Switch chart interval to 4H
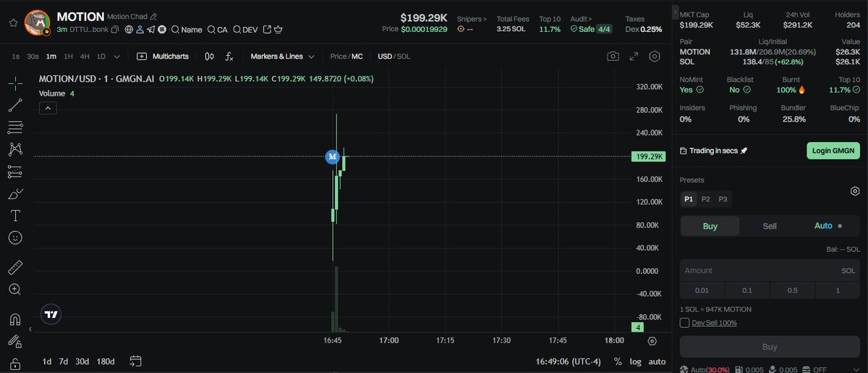This screenshot has width=868, height=373. [85, 56]
